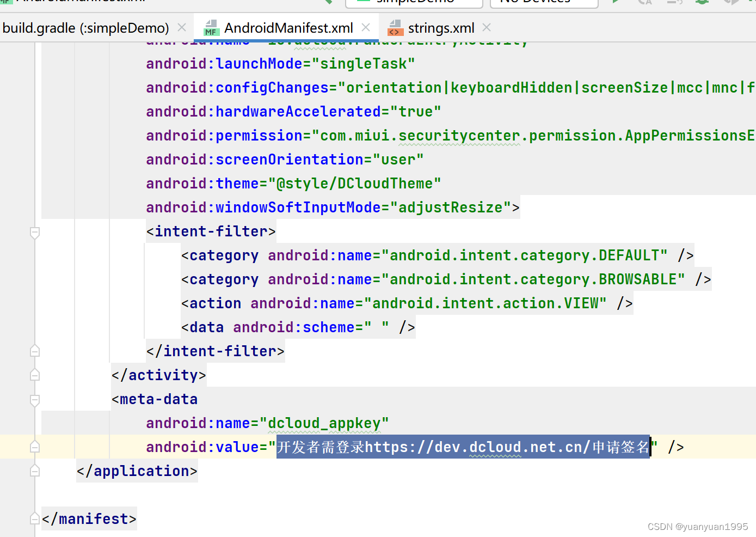This screenshot has width=756, height=537.
Task: Click the </activity> closing tag
Action: pos(158,375)
